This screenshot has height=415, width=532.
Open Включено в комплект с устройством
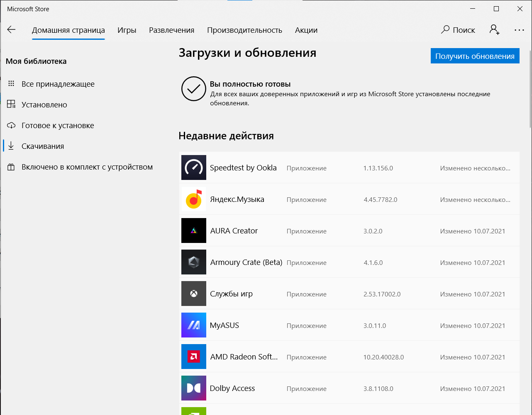(x=87, y=167)
